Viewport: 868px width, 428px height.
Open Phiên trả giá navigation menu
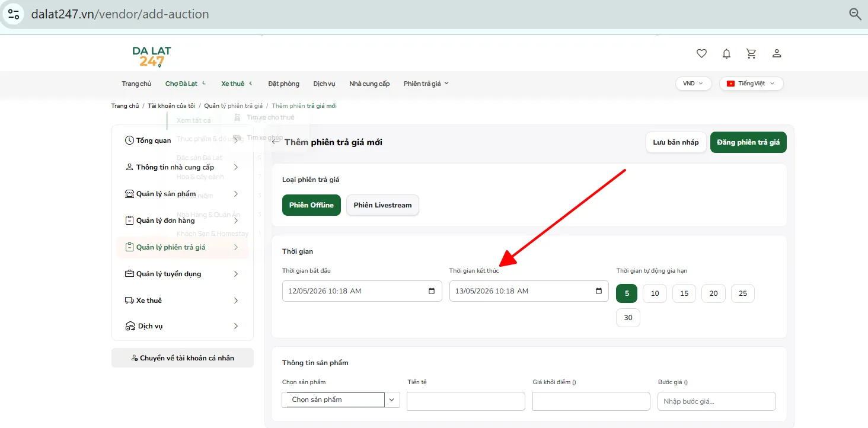point(426,84)
